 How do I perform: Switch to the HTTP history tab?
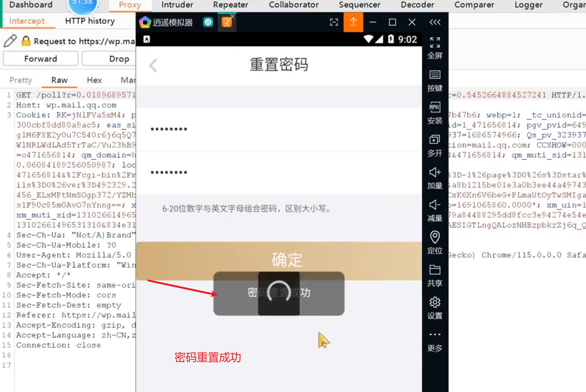pos(90,21)
